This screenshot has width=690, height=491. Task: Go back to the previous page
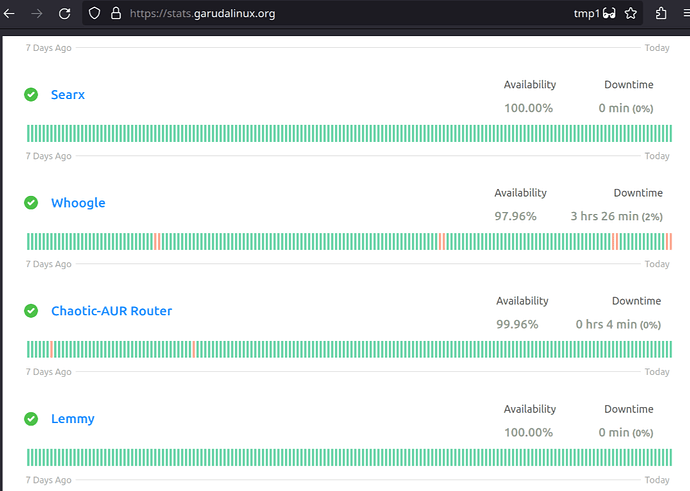[9, 14]
